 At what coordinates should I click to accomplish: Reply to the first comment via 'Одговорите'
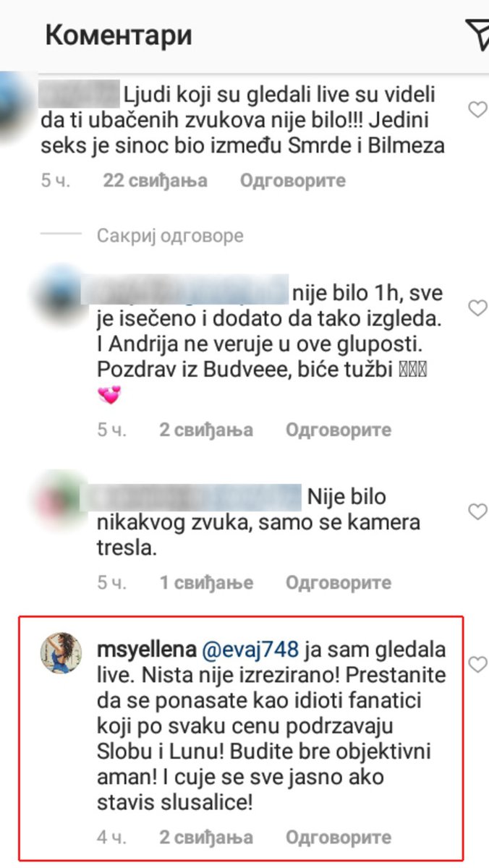[x=293, y=180]
